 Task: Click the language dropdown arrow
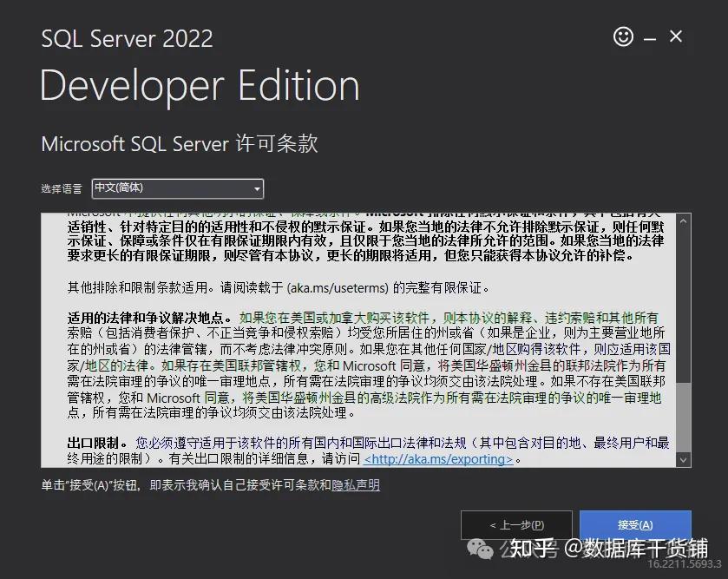pyautogui.click(x=256, y=188)
